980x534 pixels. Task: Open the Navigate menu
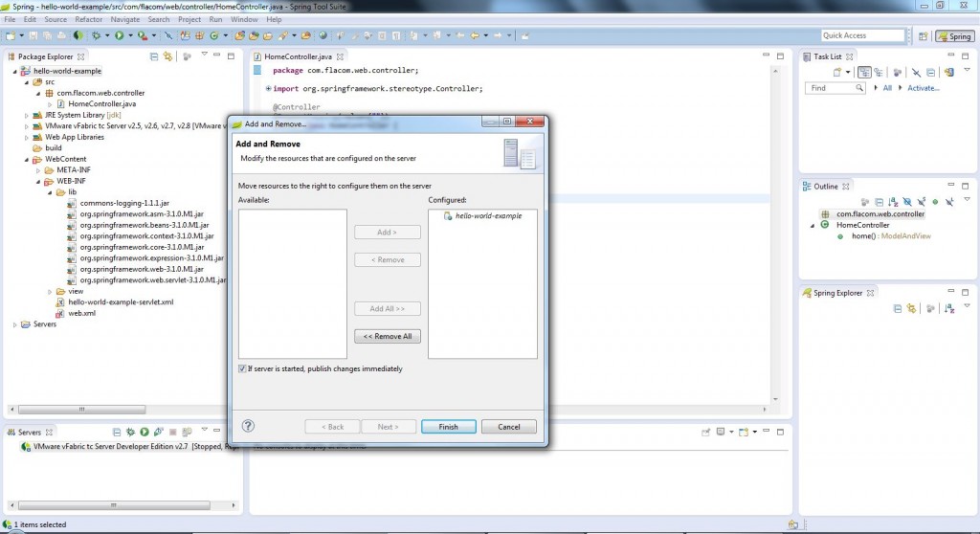(x=125, y=19)
